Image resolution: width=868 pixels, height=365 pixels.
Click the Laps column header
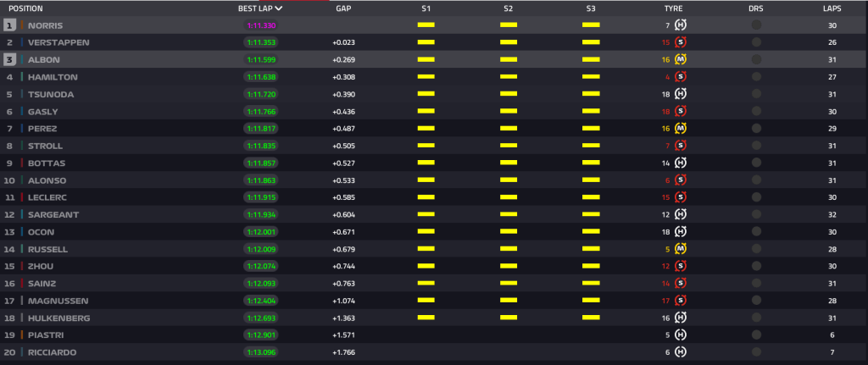coord(832,8)
